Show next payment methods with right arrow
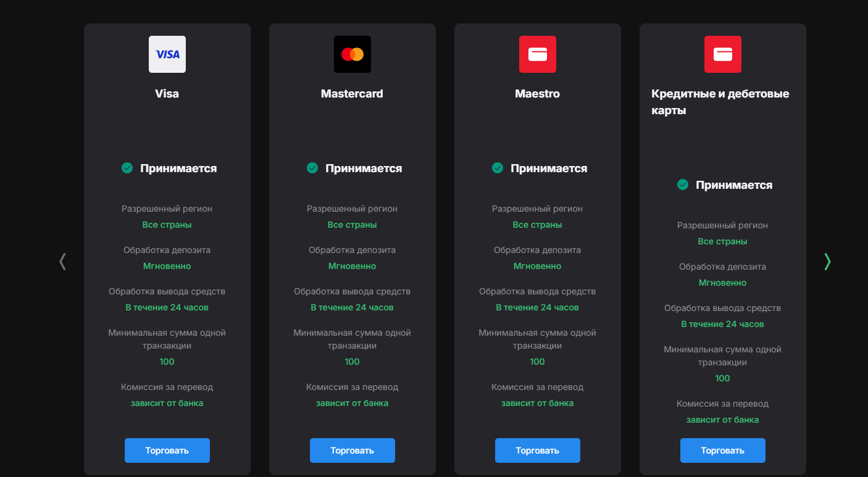The height and width of the screenshot is (477, 868). (827, 262)
